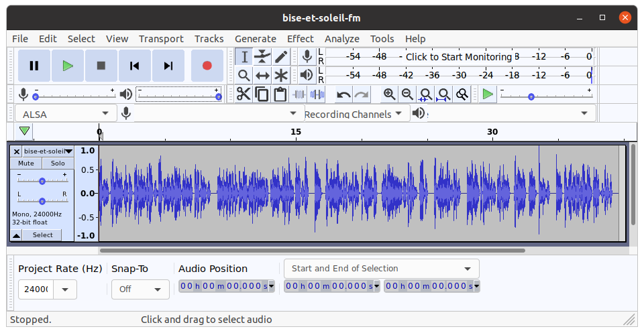Screen dimensions: 644x333
Task: Choose the Envelope tool
Action: (x=262, y=56)
